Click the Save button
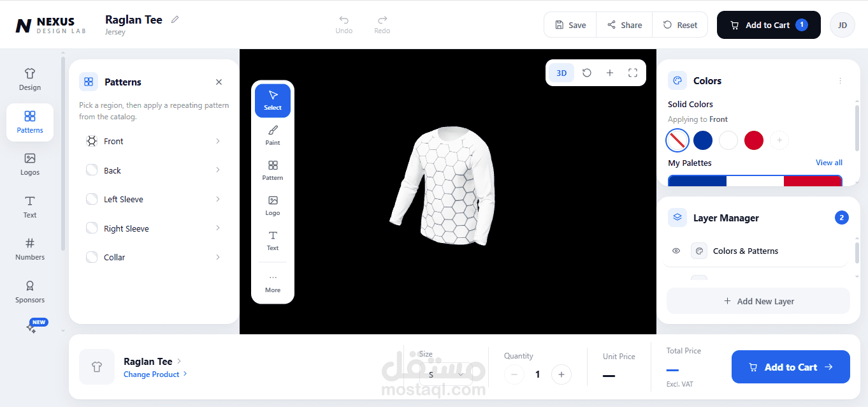This screenshot has width=868, height=407. pos(570,25)
